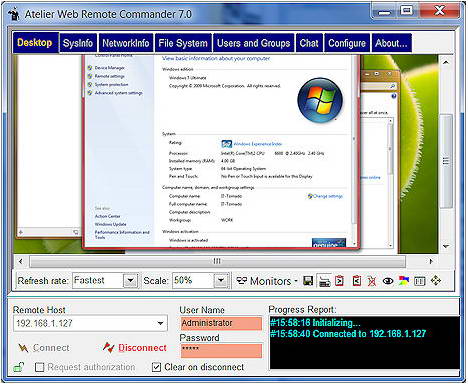Click Change settings link in remote desktop
The height and width of the screenshot is (385, 468).
pyautogui.click(x=328, y=196)
